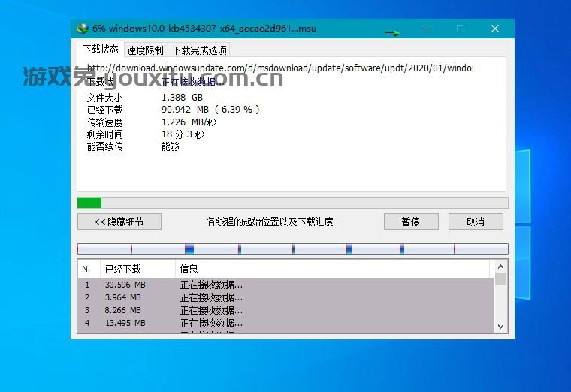Click the 文件大小 label
Image resolution: width=571 pixels, height=392 pixels.
click(x=105, y=98)
